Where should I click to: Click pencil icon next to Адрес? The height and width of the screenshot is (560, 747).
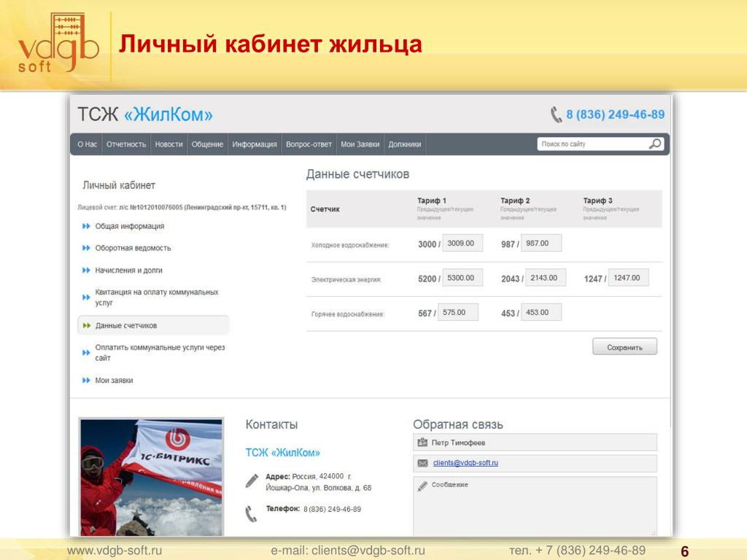pyautogui.click(x=252, y=481)
